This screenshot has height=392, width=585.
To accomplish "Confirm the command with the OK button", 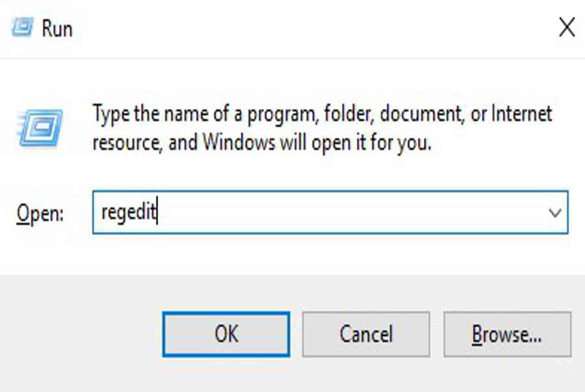I will pyautogui.click(x=226, y=334).
